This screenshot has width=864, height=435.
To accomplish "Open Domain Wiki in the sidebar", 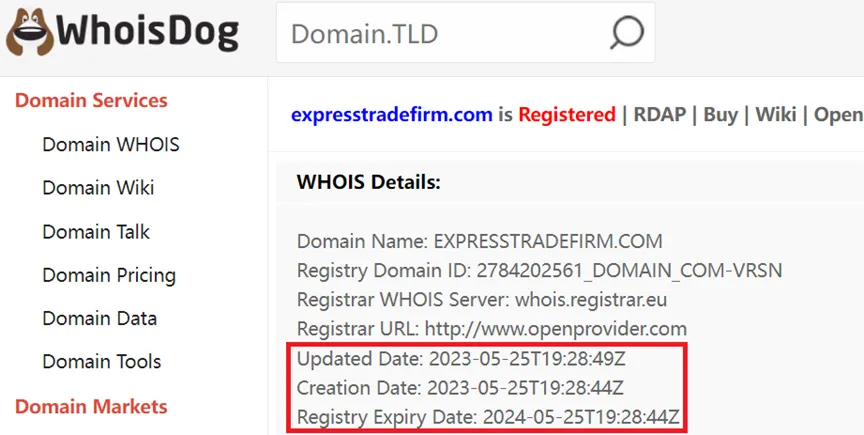I will tap(98, 187).
